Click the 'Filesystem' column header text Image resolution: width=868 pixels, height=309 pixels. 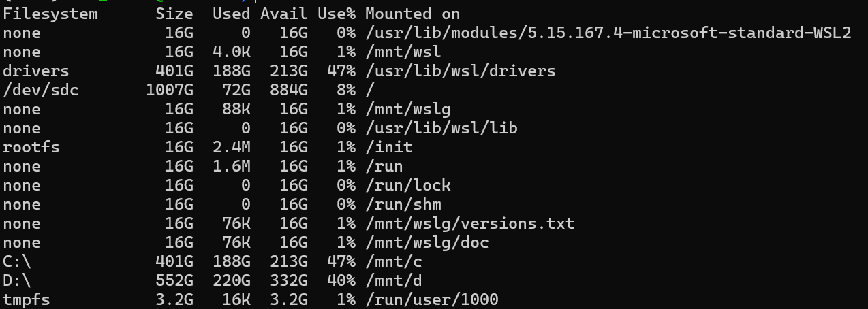50,14
